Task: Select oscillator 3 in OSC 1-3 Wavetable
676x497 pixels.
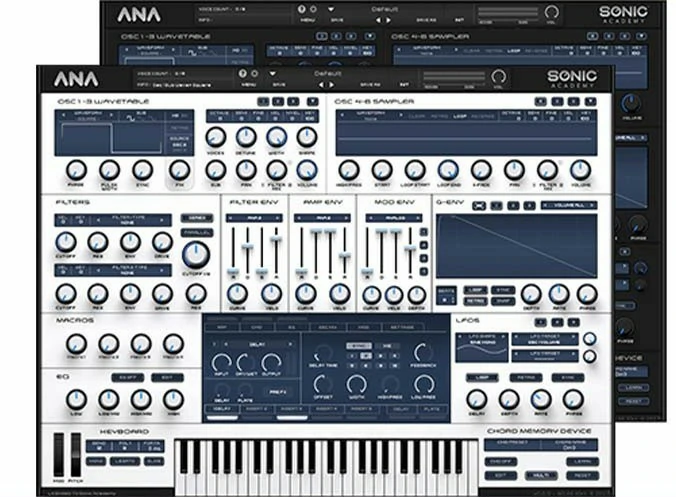Action: coord(293,102)
